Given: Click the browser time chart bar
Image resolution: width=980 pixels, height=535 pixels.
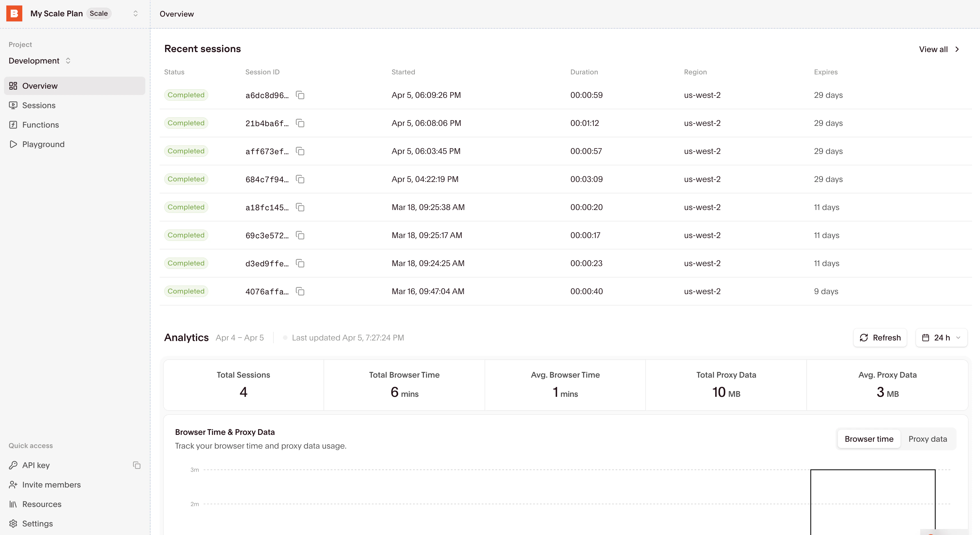Looking at the screenshot, I should click(x=872, y=502).
